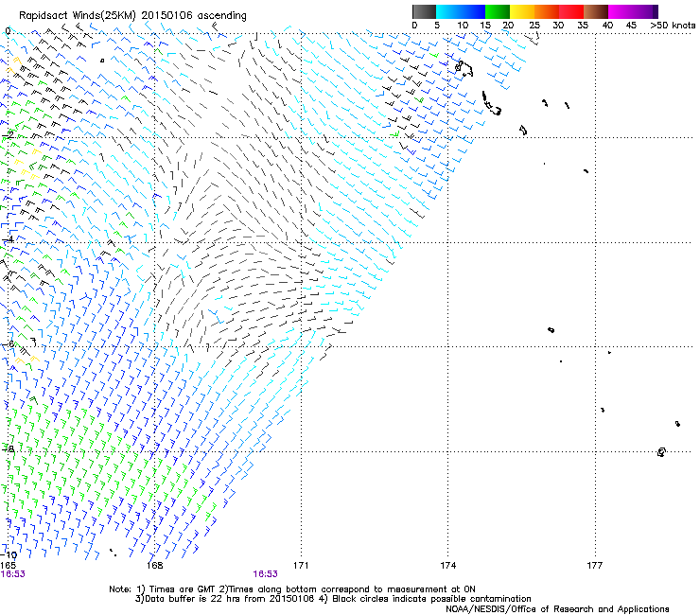Click the '>50 knots' legend label
Screen dimensions: 700x615
pos(673,26)
